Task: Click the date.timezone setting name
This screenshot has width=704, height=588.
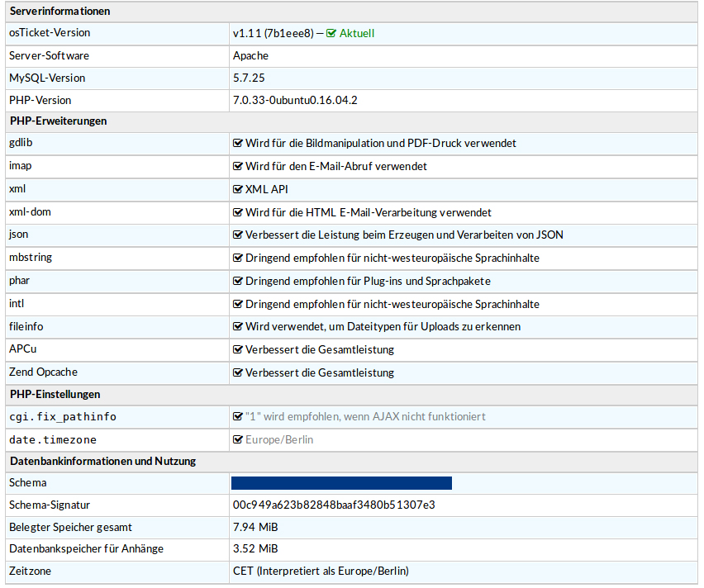Action: point(53,440)
